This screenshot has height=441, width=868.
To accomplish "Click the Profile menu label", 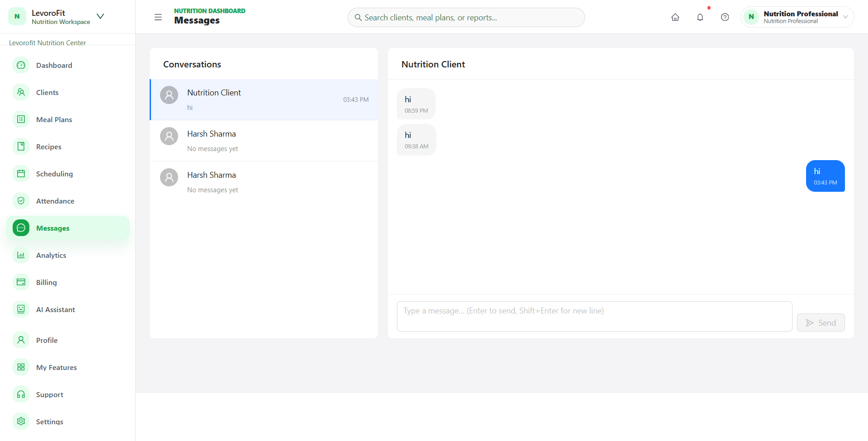I will tap(47, 340).
